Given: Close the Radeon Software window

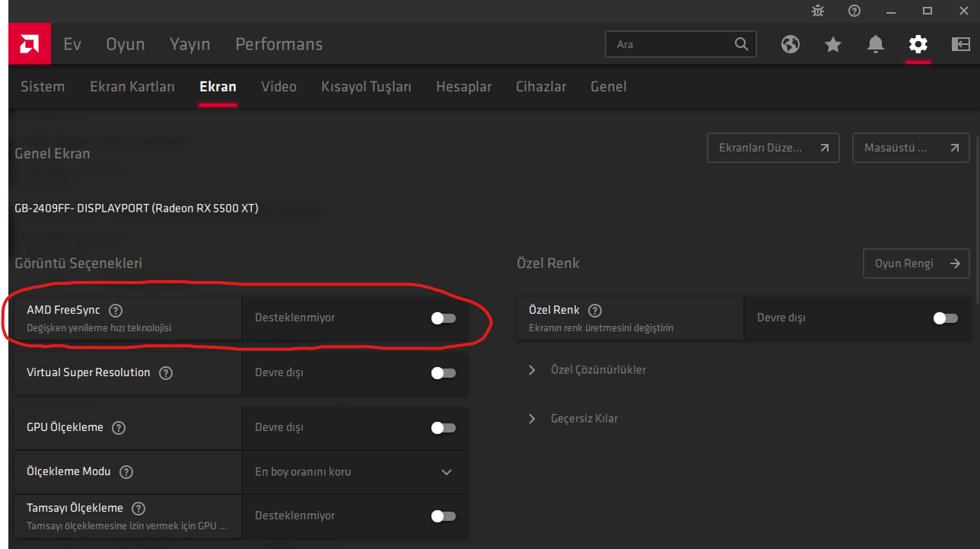Looking at the screenshot, I should pos(963,11).
